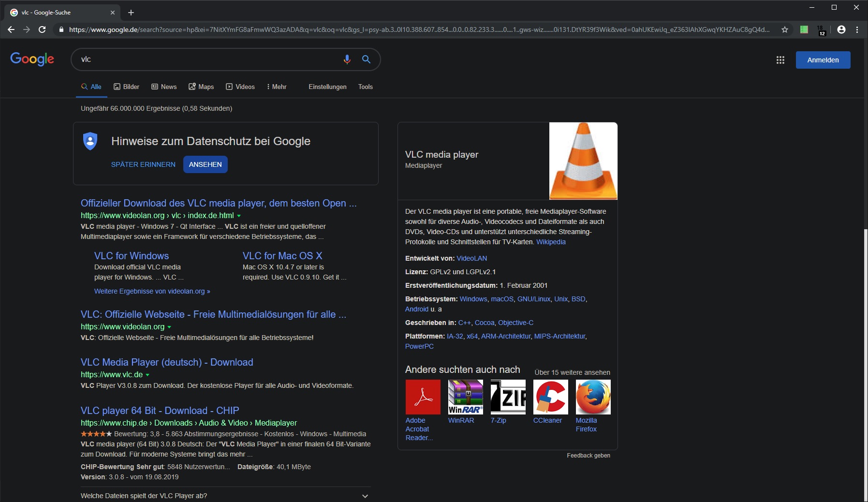Open the MIPS-Architektur platform link
Image resolution: width=868 pixels, height=502 pixels.
[x=559, y=336]
